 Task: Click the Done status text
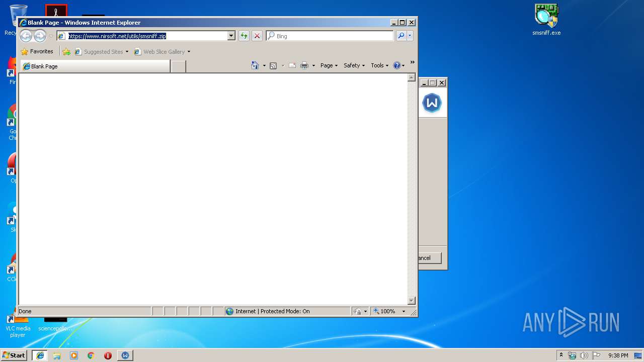pyautogui.click(x=25, y=311)
